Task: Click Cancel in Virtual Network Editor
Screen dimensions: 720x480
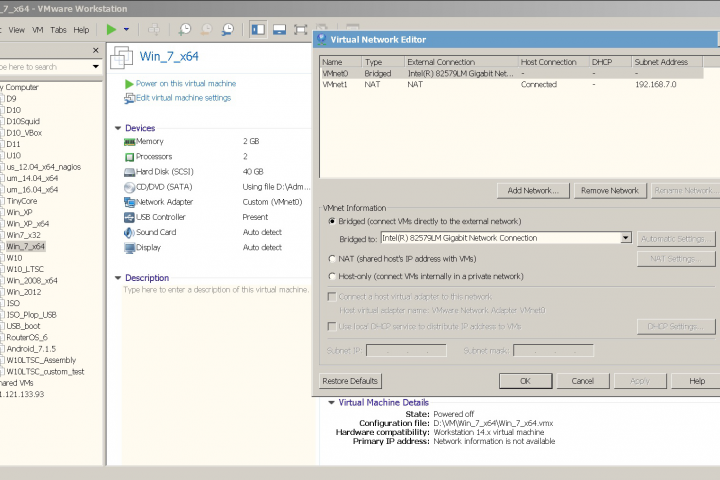Action: 583,381
